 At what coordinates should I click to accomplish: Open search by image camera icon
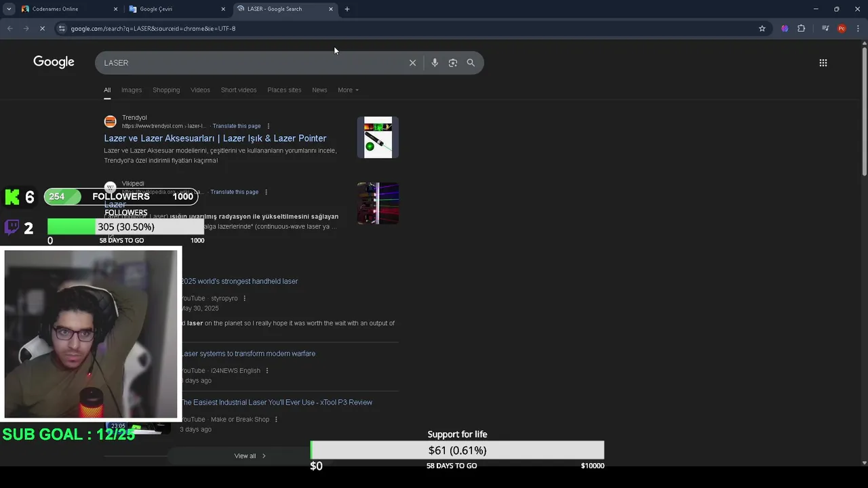click(453, 62)
